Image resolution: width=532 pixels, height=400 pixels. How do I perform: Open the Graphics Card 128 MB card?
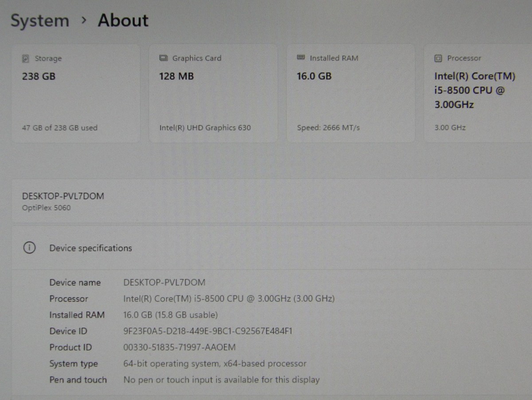[x=213, y=94]
